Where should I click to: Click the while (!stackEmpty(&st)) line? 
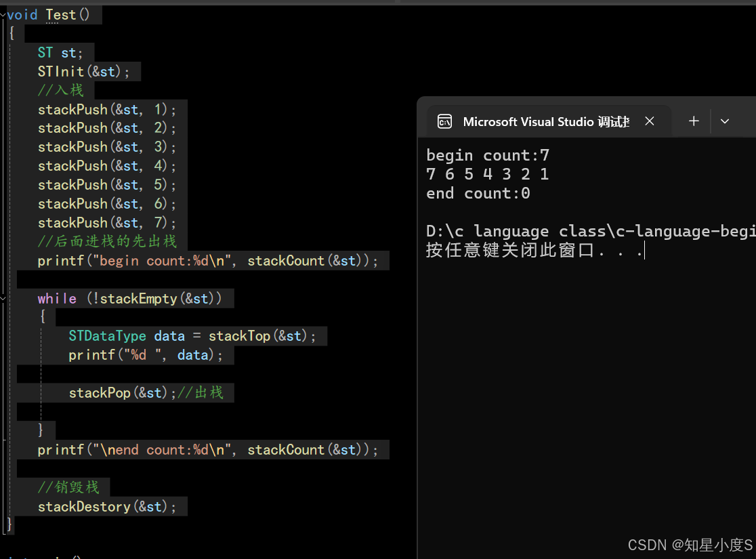point(129,299)
